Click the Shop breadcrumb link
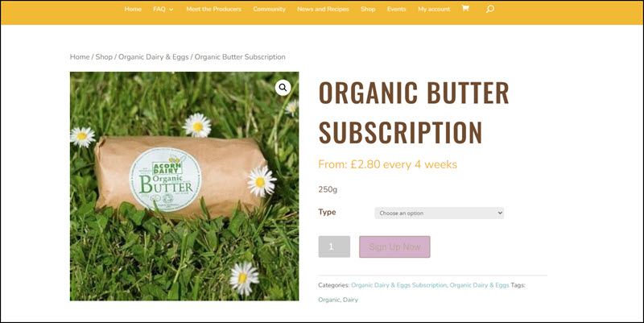Screen dimensions: 644x323 pyautogui.click(x=104, y=56)
